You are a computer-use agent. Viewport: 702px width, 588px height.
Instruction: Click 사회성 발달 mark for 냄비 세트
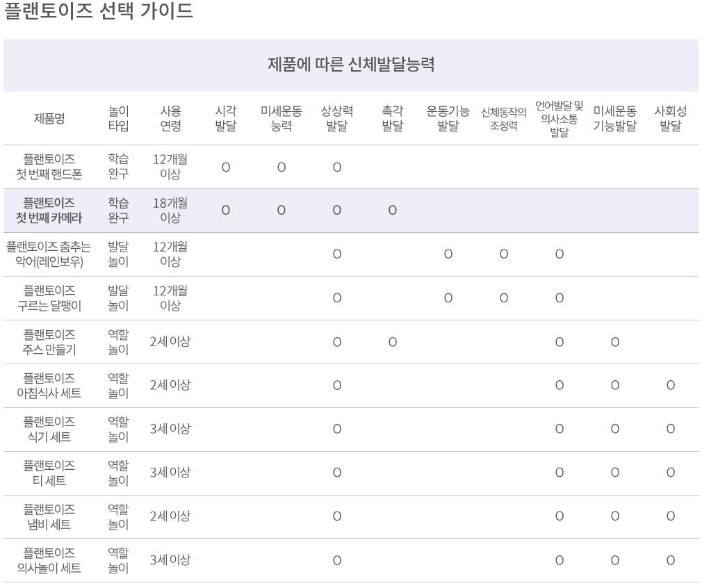[x=671, y=516]
